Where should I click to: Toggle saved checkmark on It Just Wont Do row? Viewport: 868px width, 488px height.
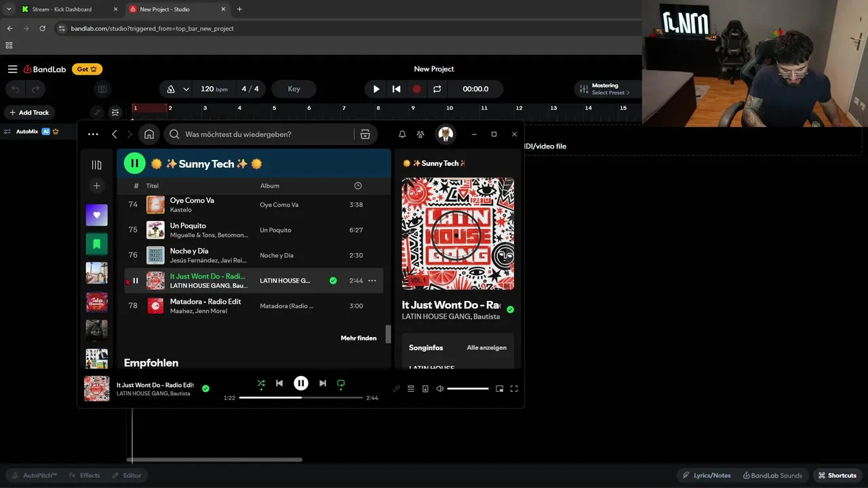point(333,281)
